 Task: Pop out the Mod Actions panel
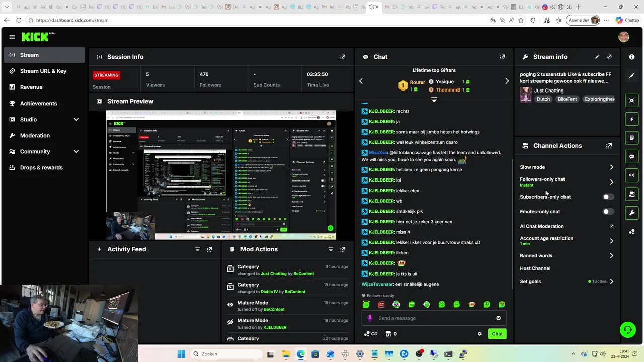(x=343, y=249)
